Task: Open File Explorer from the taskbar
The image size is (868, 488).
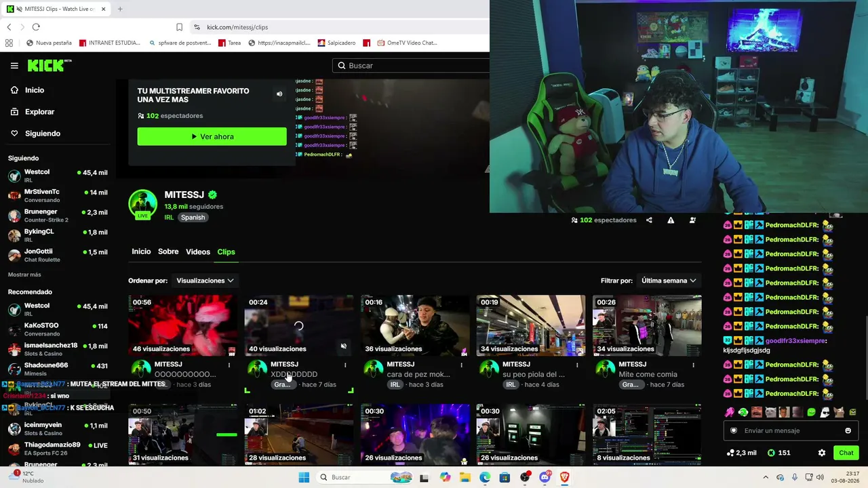Action: point(465,477)
